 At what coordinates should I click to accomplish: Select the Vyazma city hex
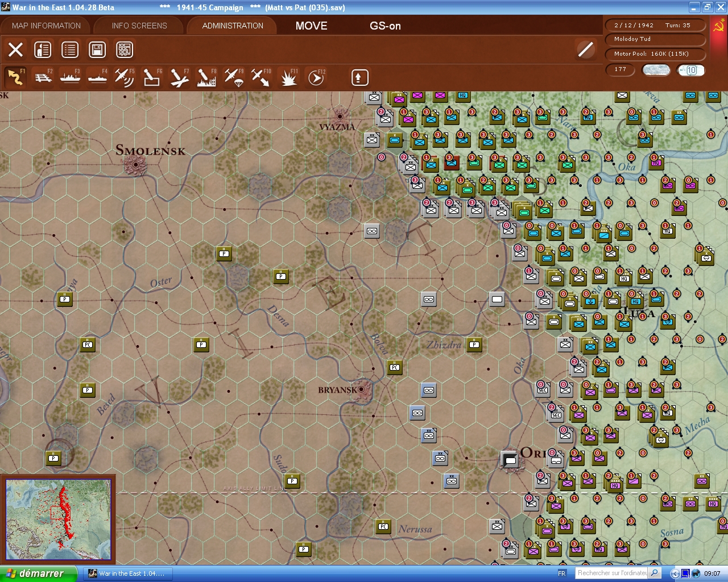point(340,117)
